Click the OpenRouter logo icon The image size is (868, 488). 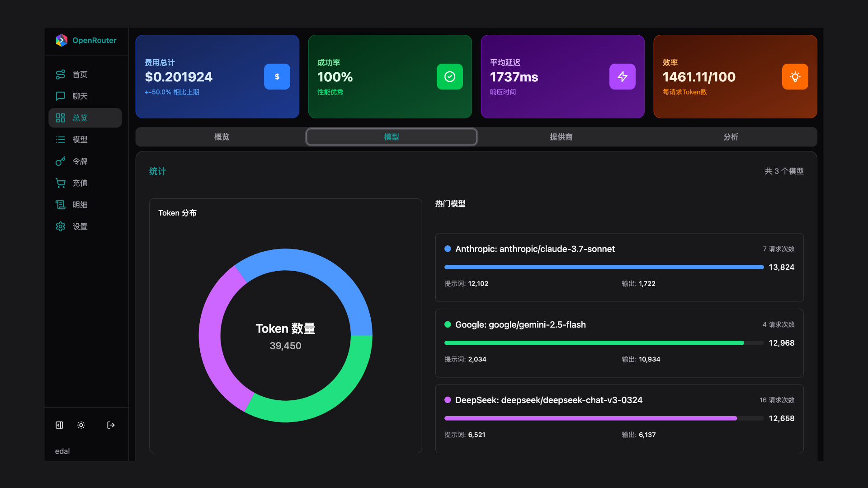61,40
